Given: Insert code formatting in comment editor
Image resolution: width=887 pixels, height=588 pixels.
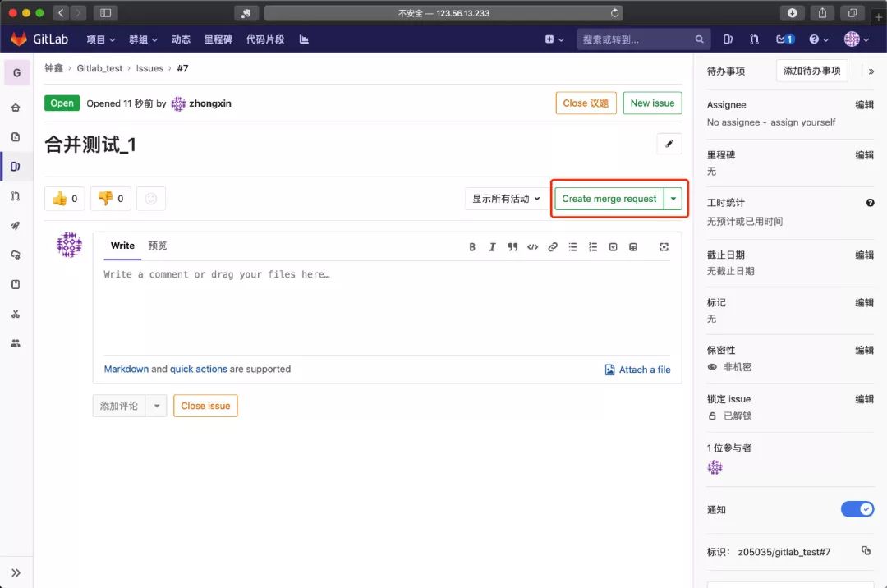Looking at the screenshot, I should coord(532,247).
